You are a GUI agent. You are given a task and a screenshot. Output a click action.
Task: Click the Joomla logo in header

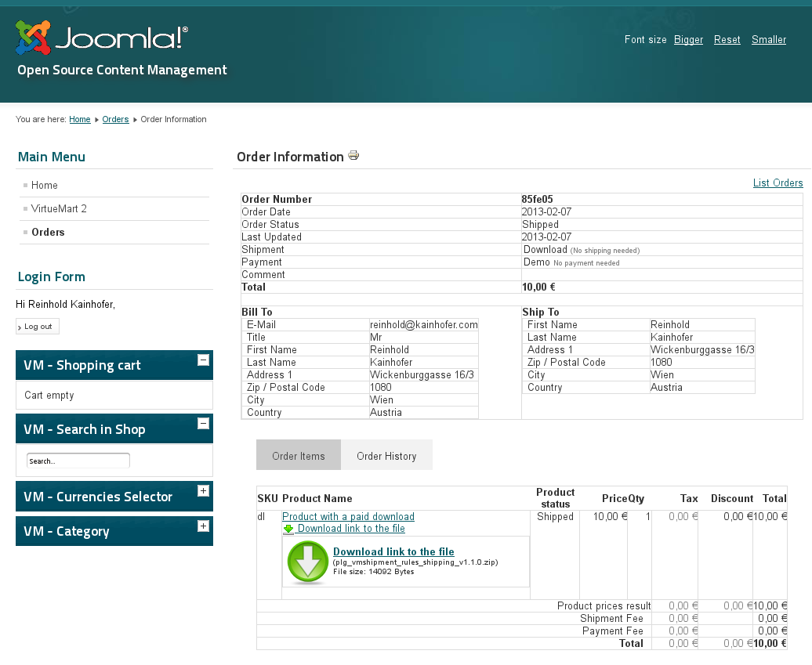tap(101, 38)
